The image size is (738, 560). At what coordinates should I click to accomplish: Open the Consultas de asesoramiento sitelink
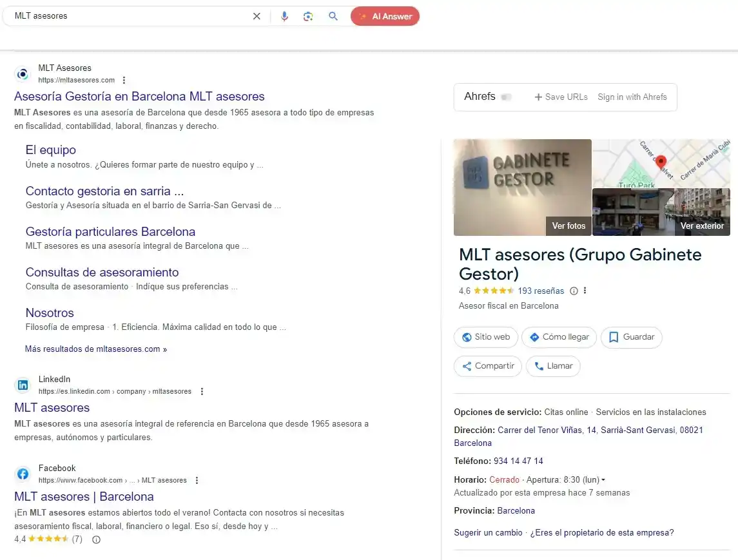pos(102,272)
